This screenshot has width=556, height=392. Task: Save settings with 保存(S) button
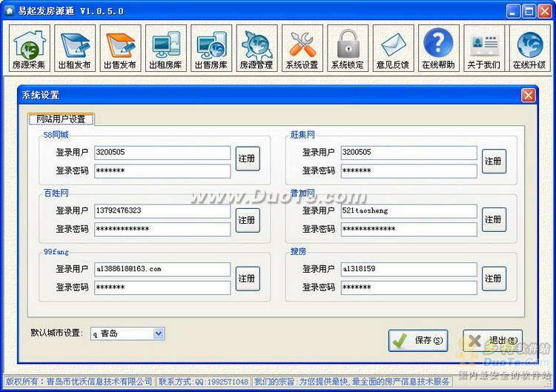418,341
